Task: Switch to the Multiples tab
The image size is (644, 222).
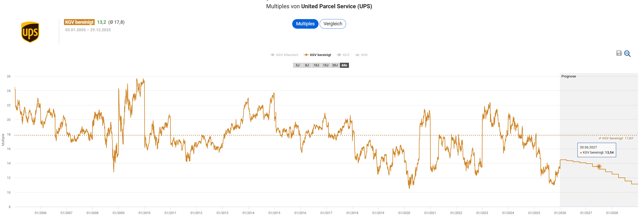Action: coord(305,24)
